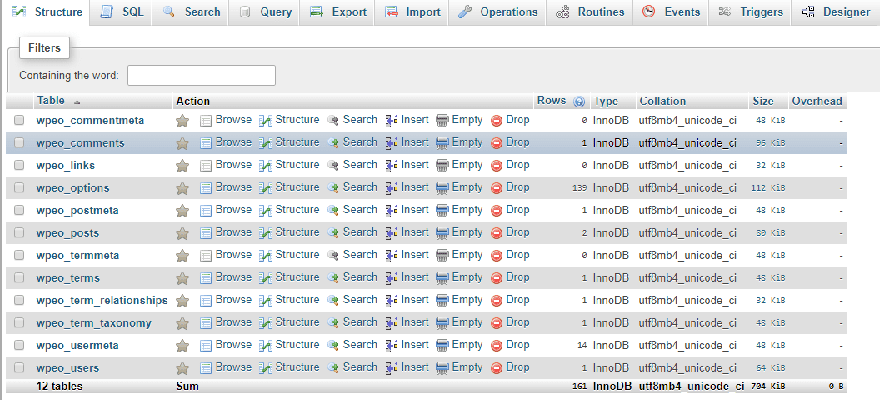Select the Structure tab
The width and height of the screenshot is (880, 400).
(x=47, y=12)
